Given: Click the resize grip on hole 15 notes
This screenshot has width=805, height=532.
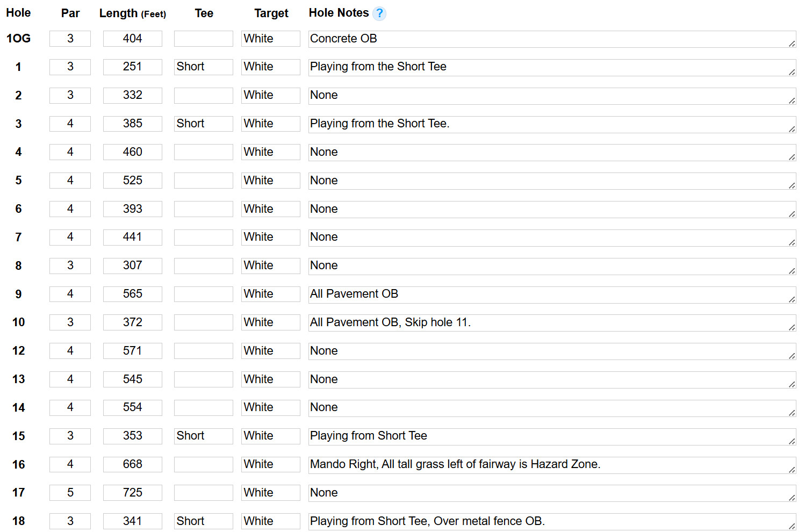Looking at the screenshot, I should tap(792, 441).
